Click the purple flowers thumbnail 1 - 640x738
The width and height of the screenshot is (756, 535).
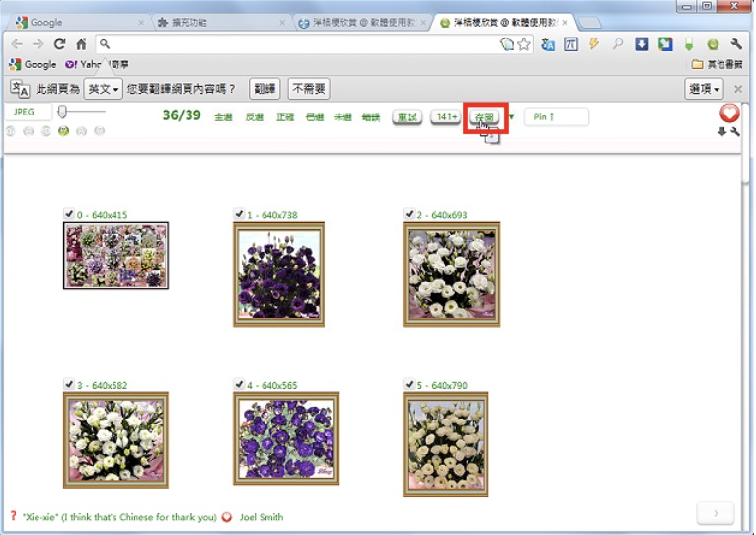point(278,273)
